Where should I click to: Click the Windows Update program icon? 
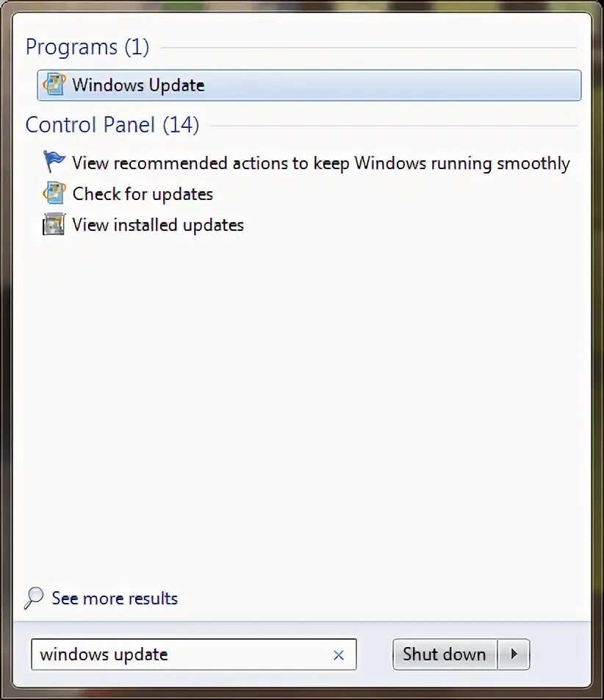tap(54, 85)
